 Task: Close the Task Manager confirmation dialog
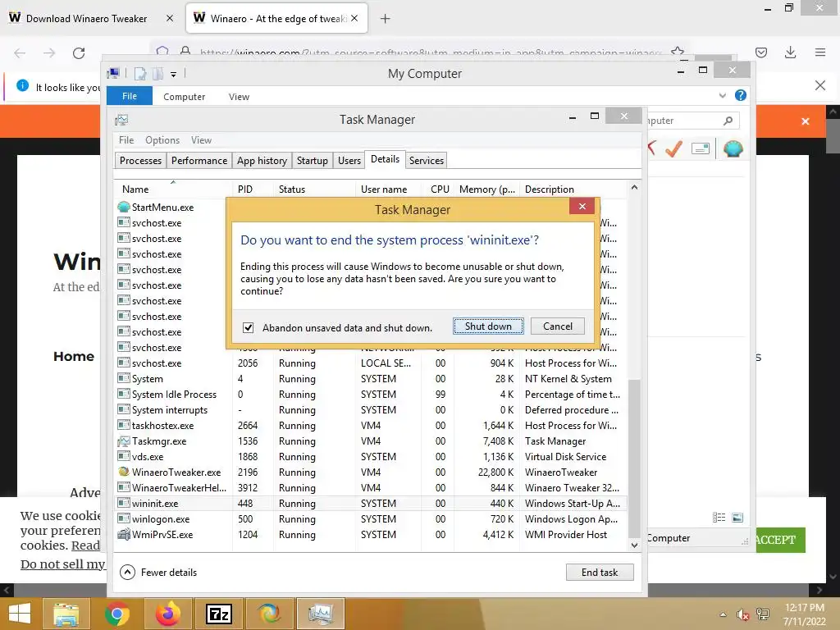582,206
